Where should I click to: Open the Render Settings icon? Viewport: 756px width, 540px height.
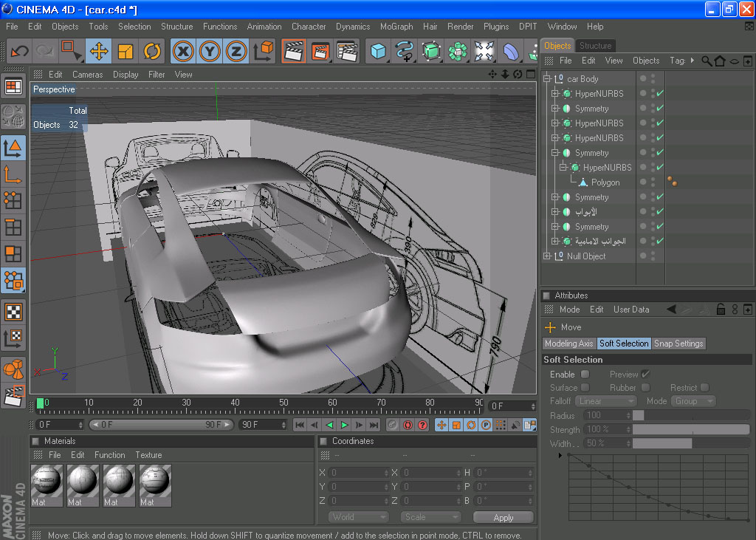tap(347, 51)
